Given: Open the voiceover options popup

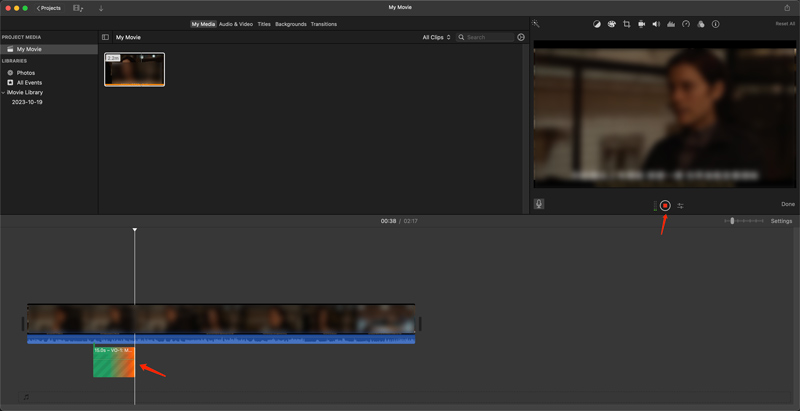Looking at the screenshot, I should 680,205.
